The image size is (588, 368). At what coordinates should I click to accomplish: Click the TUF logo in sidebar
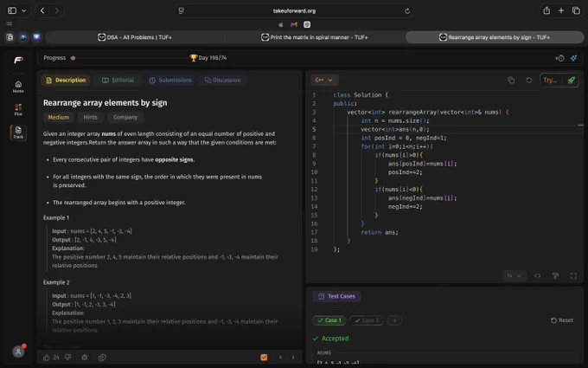tap(18, 60)
